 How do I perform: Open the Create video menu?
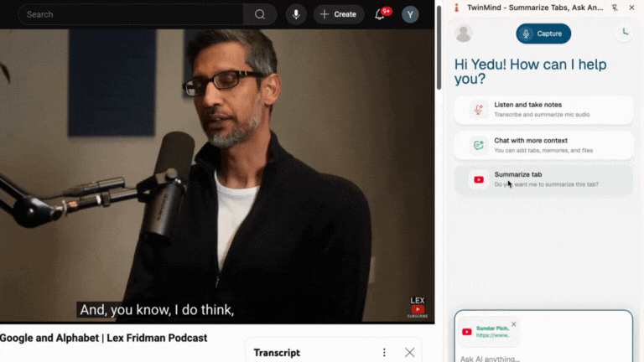pos(339,14)
